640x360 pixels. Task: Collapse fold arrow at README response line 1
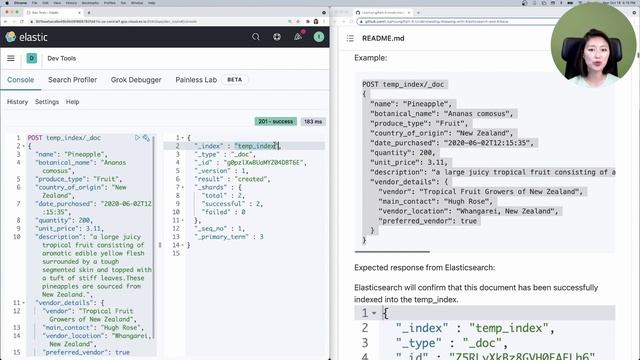point(374,313)
